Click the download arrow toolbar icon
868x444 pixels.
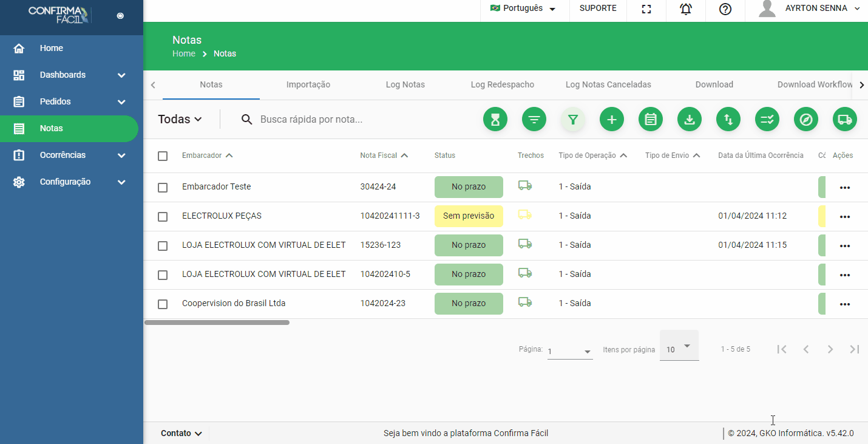pyautogui.click(x=690, y=120)
